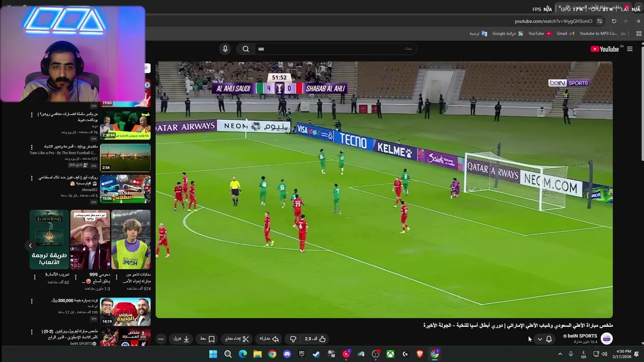Open the 2:38:44 podcast video thumbnail

point(125,125)
